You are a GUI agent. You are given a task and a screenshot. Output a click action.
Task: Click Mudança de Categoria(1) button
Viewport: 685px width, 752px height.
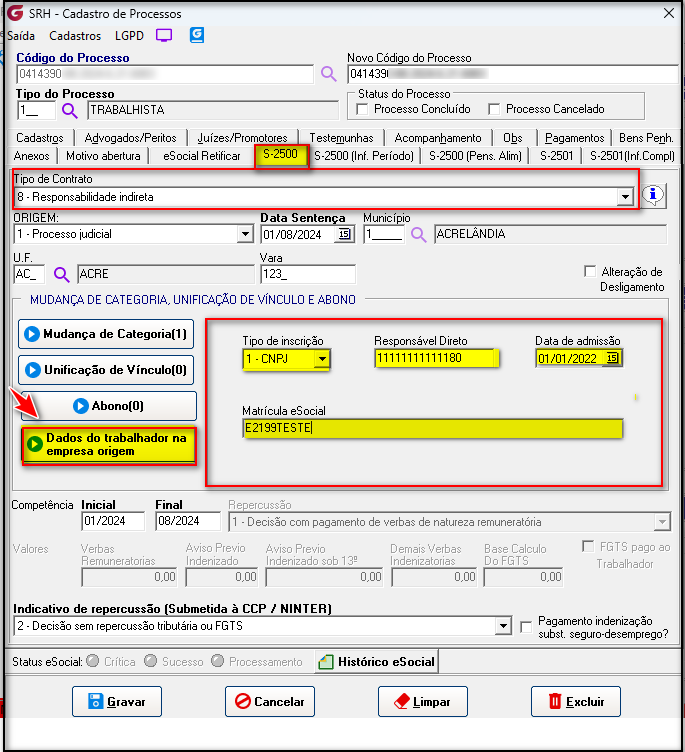(x=106, y=334)
